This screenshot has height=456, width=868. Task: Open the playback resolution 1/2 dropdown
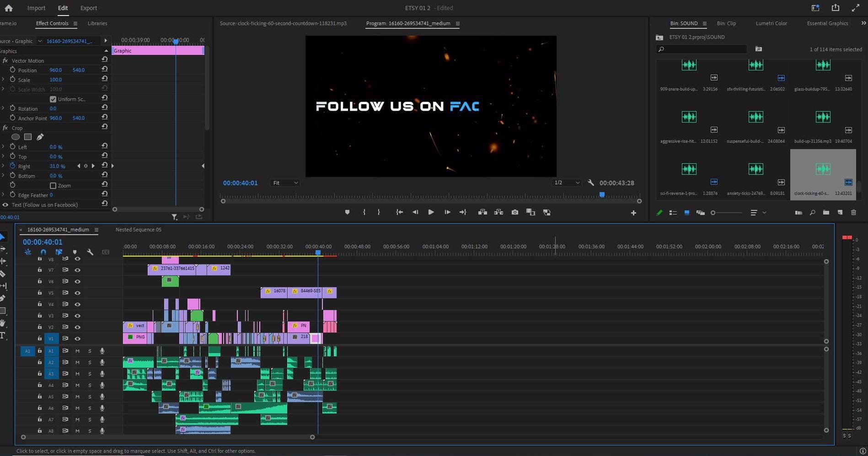click(x=566, y=182)
